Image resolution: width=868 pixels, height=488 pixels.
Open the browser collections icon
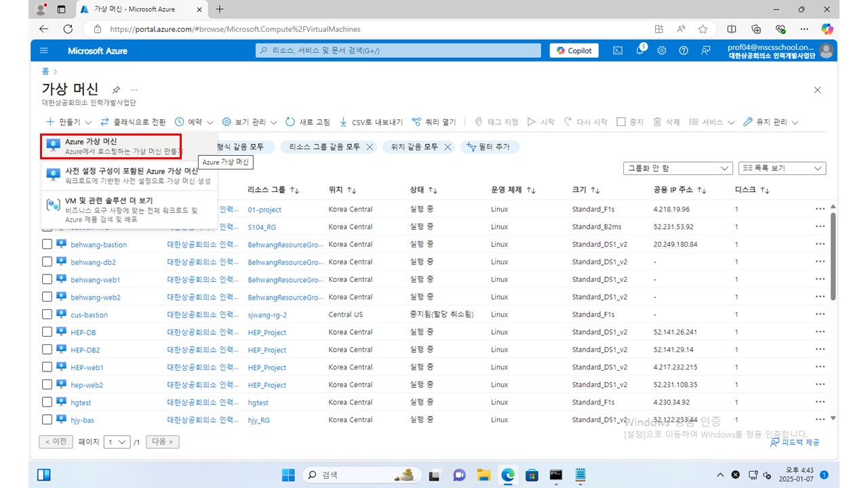pos(756,29)
